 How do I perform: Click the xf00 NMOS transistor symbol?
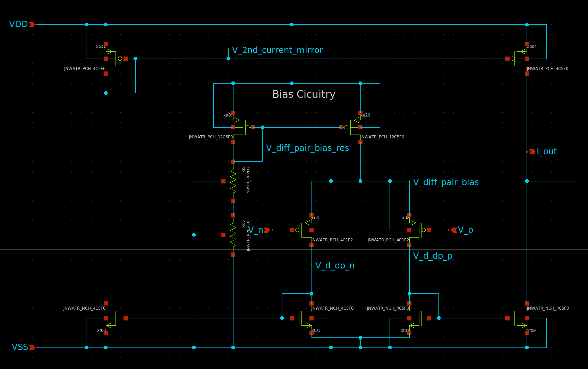point(114,318)
